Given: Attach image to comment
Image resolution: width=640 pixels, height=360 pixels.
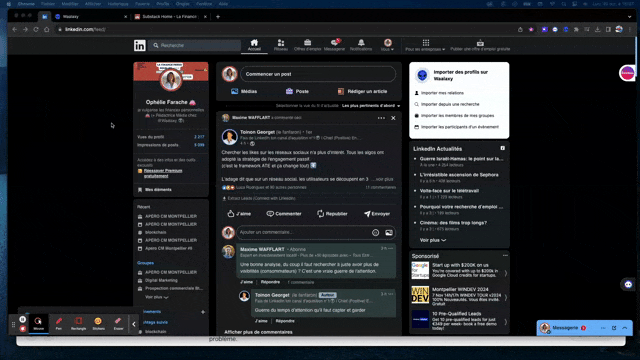Looking at the screenshot, I should click(389, 233).
